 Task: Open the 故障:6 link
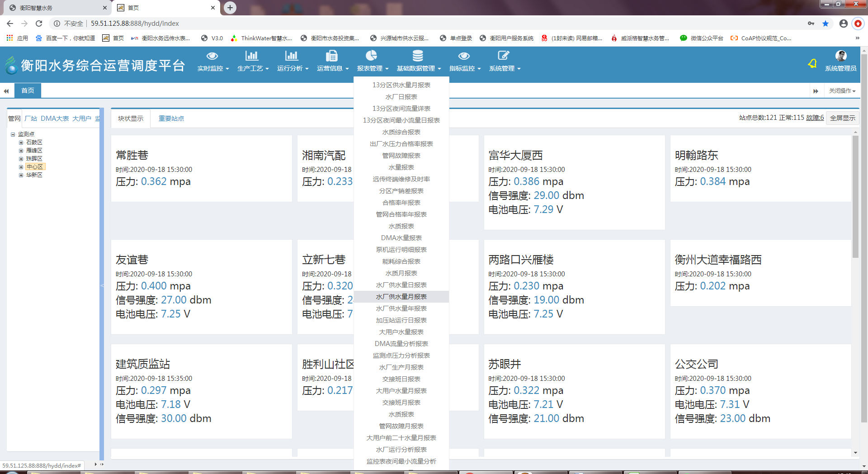coord(815,118)
